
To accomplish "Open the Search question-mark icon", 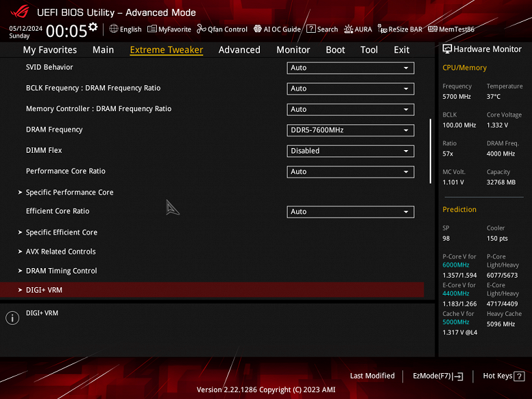I will [x=311, y=29].
